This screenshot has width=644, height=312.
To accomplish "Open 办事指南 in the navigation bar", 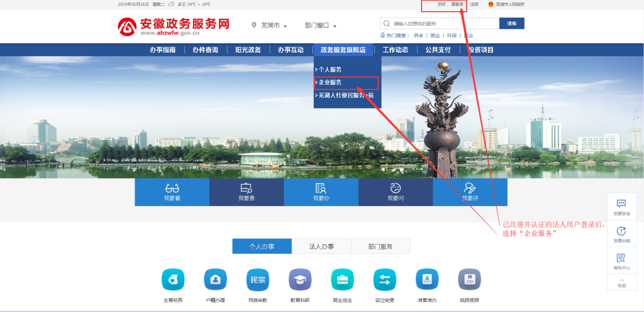I will [163, 50].
